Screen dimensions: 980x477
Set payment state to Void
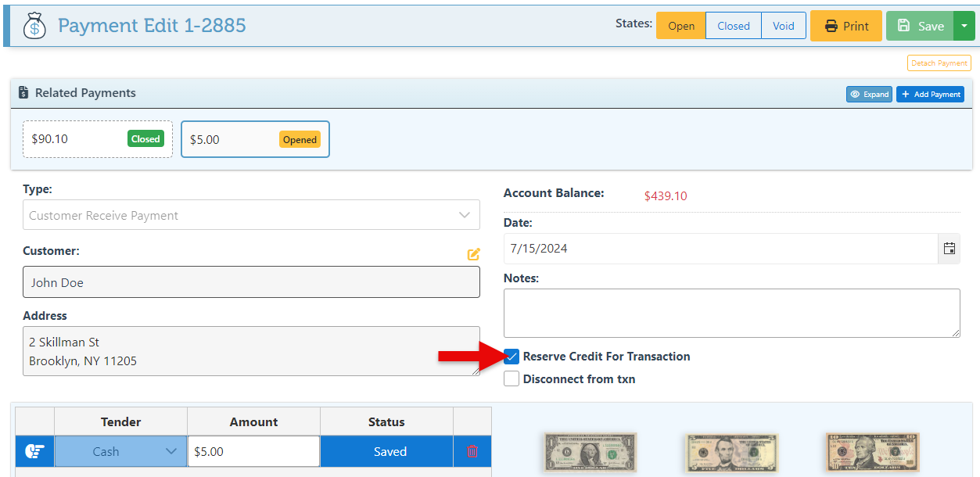click(783, 26)
